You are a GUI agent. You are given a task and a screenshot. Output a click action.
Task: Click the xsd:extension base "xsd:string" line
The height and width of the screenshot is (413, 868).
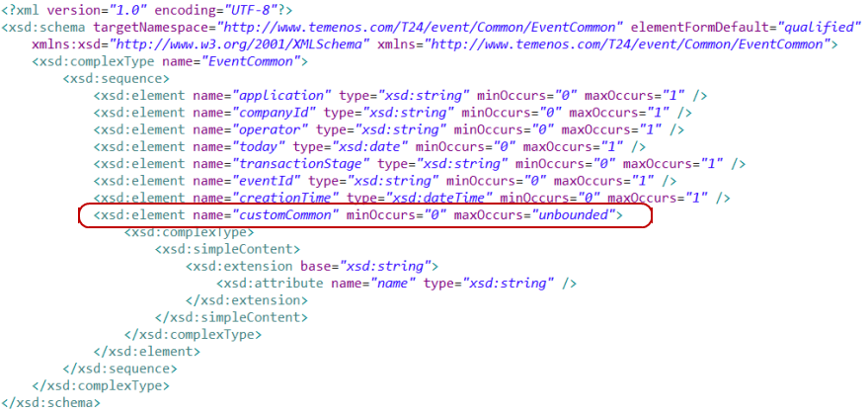(312, 266)
